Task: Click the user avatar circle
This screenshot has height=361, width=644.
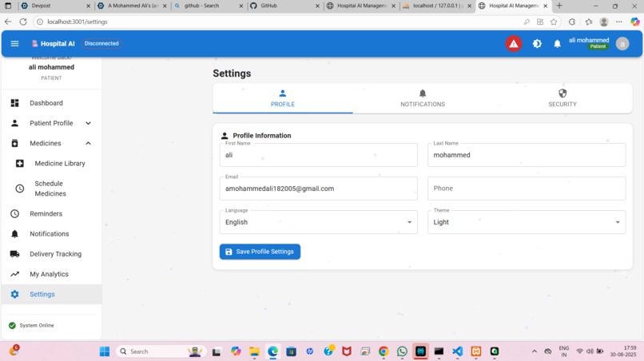Action: (x=622, y=44)
